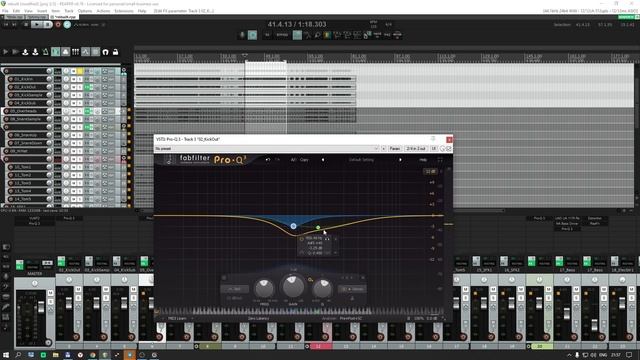
Task: Click the transport Pause button
Action: point(47,24)
